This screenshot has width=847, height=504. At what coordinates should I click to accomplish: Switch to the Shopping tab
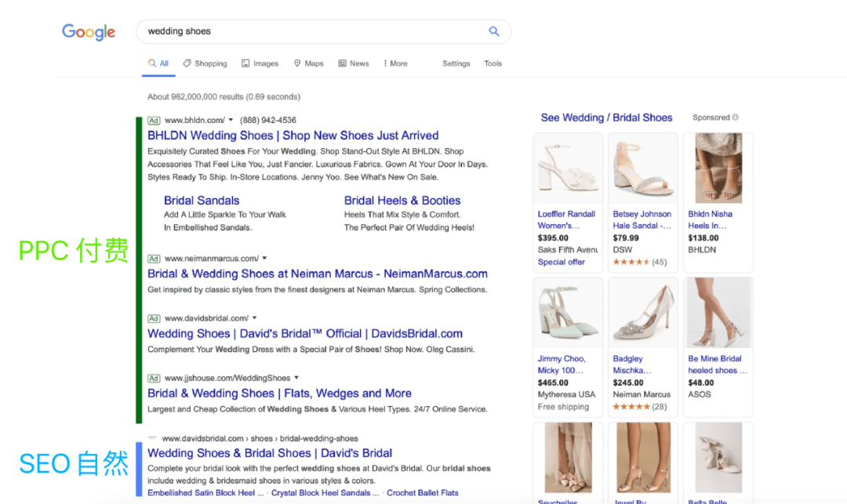[x=205, y=63]
